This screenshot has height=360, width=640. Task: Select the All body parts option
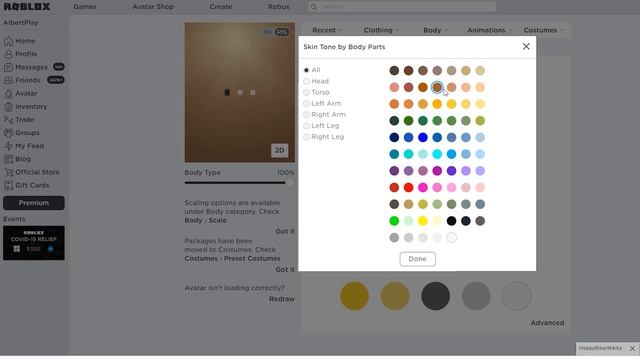click(306, 70)
